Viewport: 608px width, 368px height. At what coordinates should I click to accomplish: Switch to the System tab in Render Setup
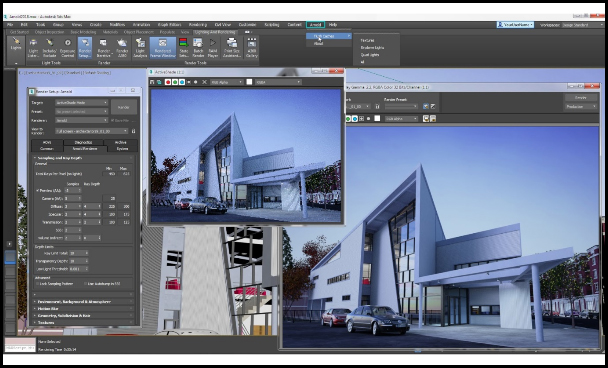tap(122, 149)
